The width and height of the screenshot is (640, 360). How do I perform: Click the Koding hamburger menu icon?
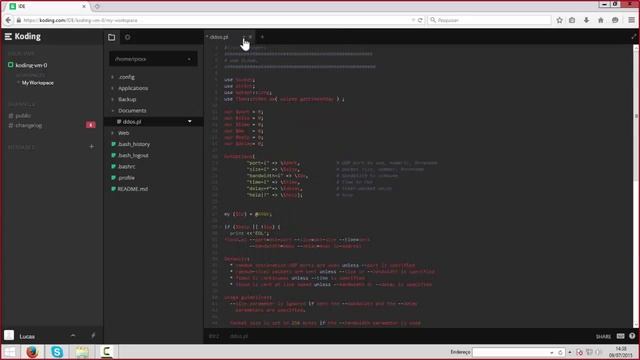click(8, 37)
